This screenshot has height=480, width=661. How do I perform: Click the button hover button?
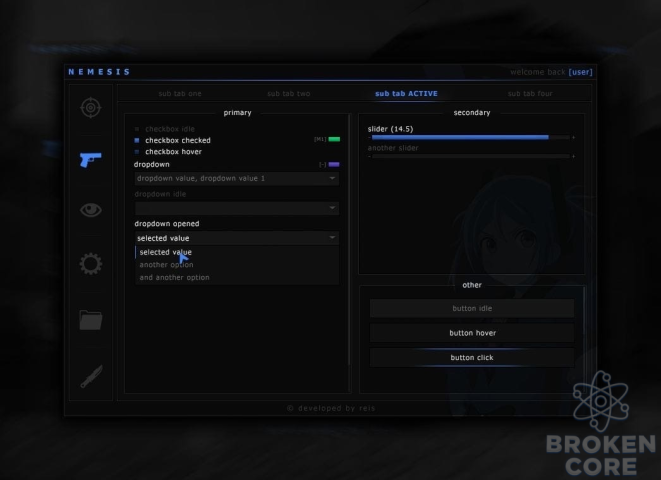click(x=472, y=333)
